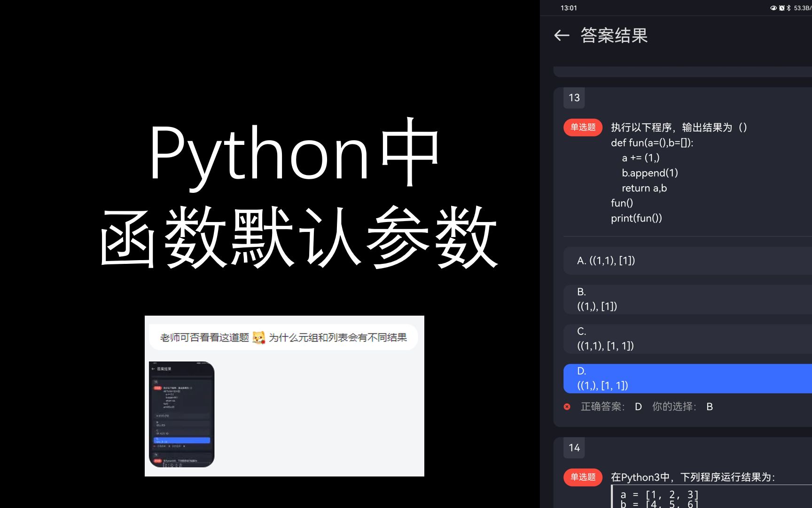
Task: Click the cat emoji in the message
Action: point(258,337)
